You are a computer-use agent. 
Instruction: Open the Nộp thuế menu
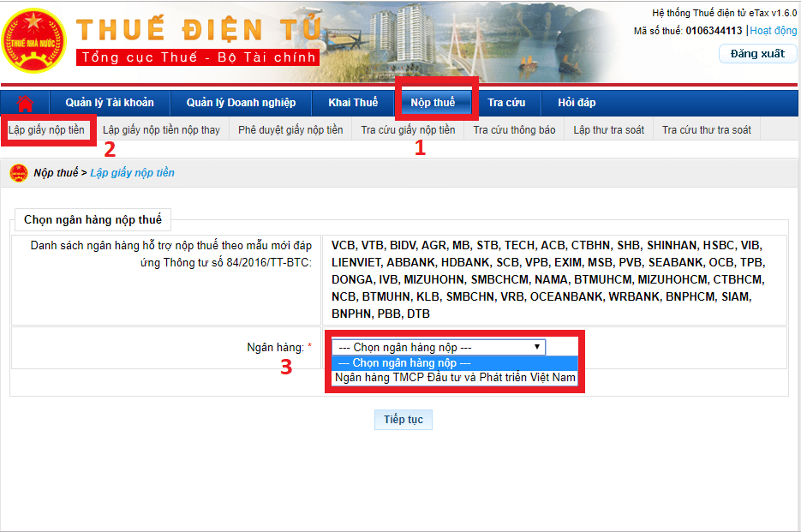(x=433, y=103)
